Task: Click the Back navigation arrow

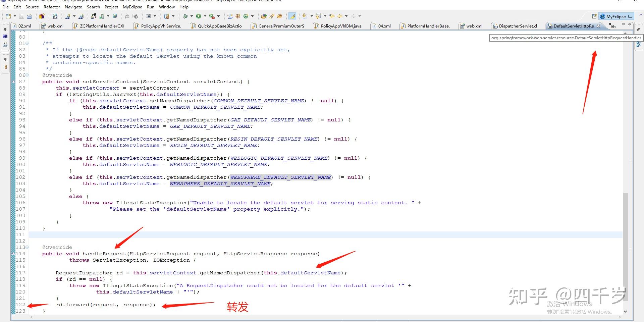Action: (340, 16)
